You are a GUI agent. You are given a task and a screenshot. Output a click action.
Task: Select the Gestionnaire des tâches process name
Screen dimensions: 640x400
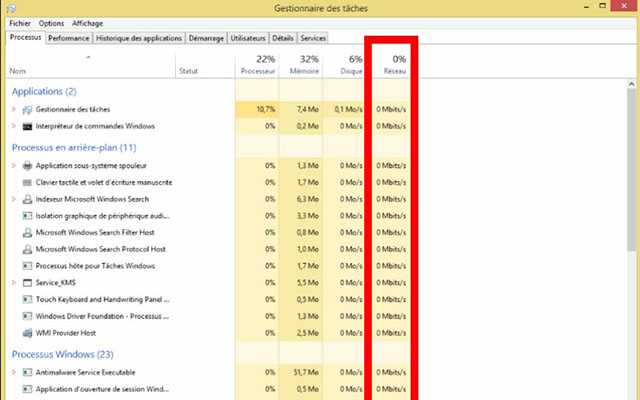(73, 109)
